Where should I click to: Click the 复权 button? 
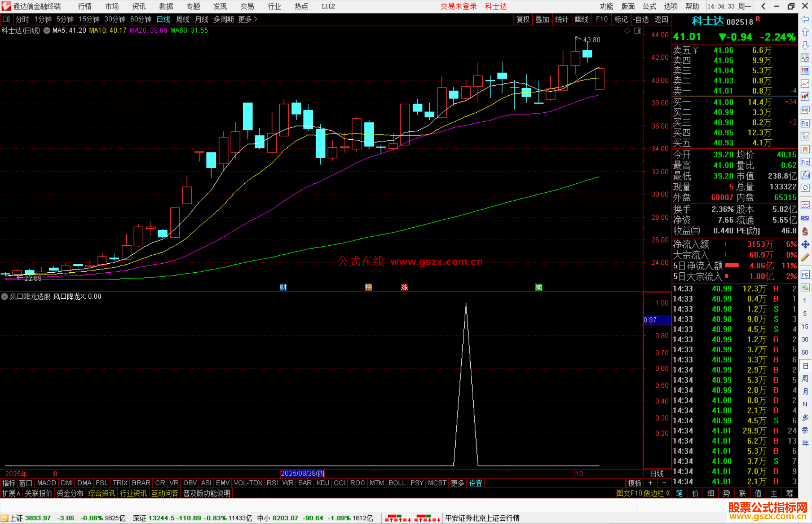[x=523, y=19]
